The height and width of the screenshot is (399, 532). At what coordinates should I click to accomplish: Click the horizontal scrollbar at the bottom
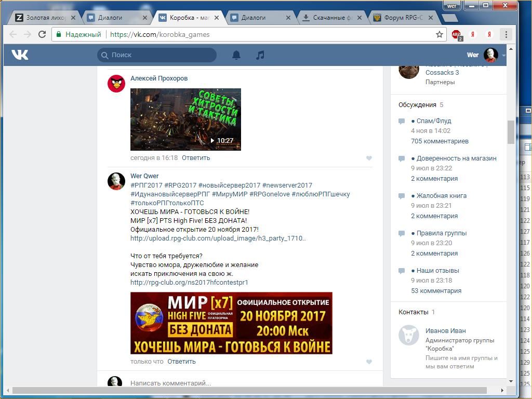[x=249, y=391]
